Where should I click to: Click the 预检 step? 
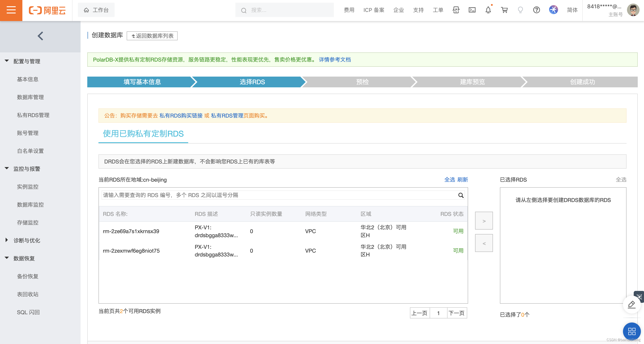pyautogui.click(x=362, y=82)
